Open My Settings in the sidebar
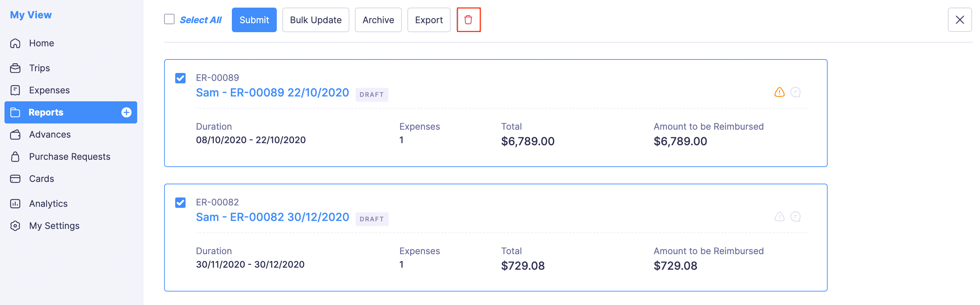The height and width of the screenshot is (305, 980). tap(54, 226)
